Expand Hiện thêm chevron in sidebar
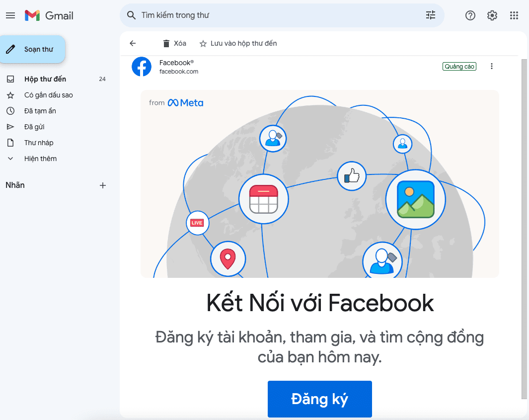This screenshot has height=420, width=529. [10, 159]
